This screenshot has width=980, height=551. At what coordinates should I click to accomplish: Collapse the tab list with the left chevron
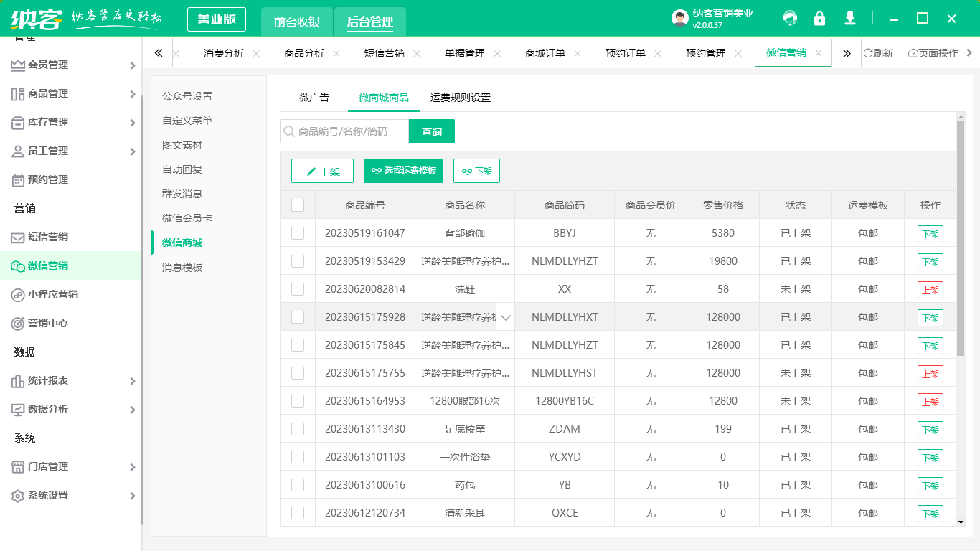(x=159, y=52)
